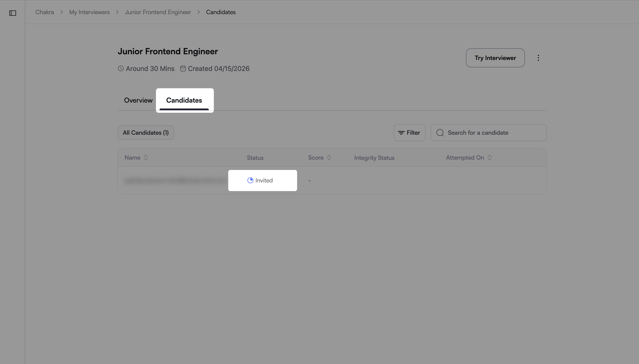Go to Chakra breadcrumb link
The width and height of the screenshot is (639, 364).
coord(45,12)
